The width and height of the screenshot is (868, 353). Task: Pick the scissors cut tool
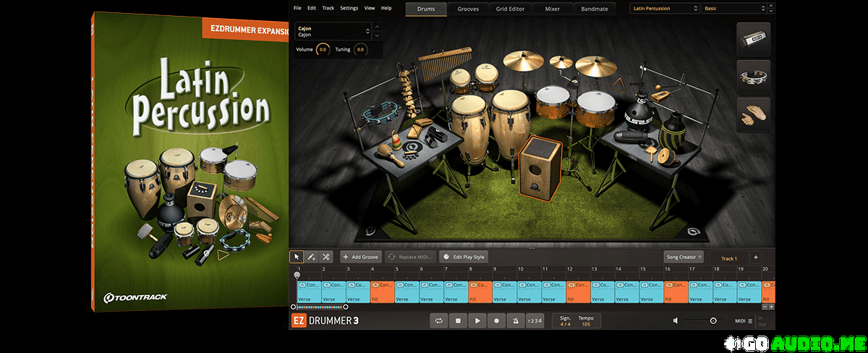(x=326, y=257)
